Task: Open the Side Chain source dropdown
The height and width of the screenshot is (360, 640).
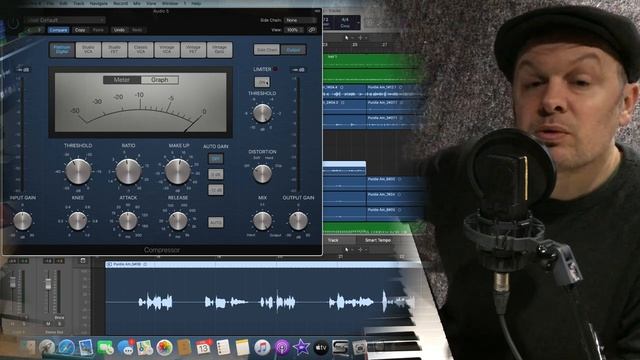Action: pyautogui.click(x=301, y=20)
